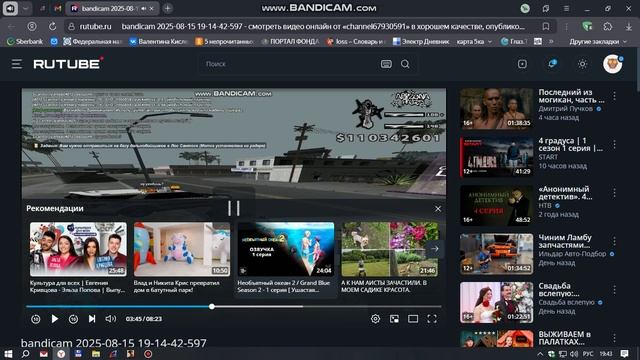
Task: Skip to the next video
Action: [x=92, y=319]
